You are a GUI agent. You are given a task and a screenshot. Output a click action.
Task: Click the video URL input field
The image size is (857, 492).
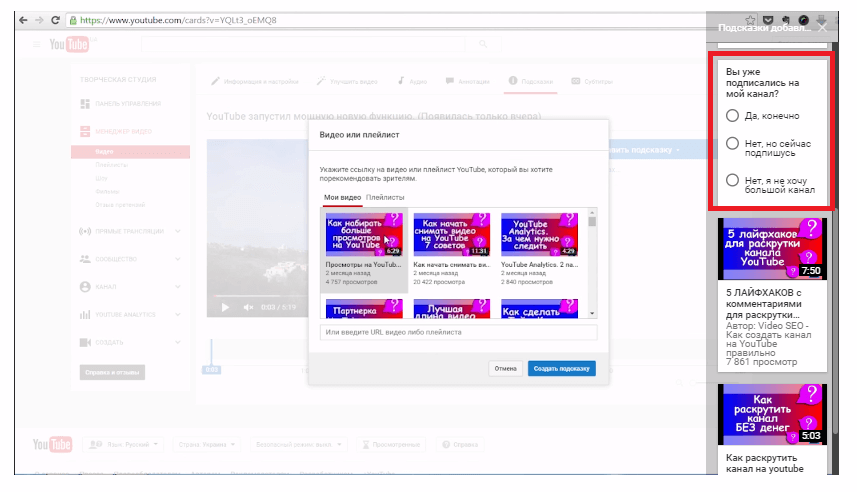pos(458,332)
